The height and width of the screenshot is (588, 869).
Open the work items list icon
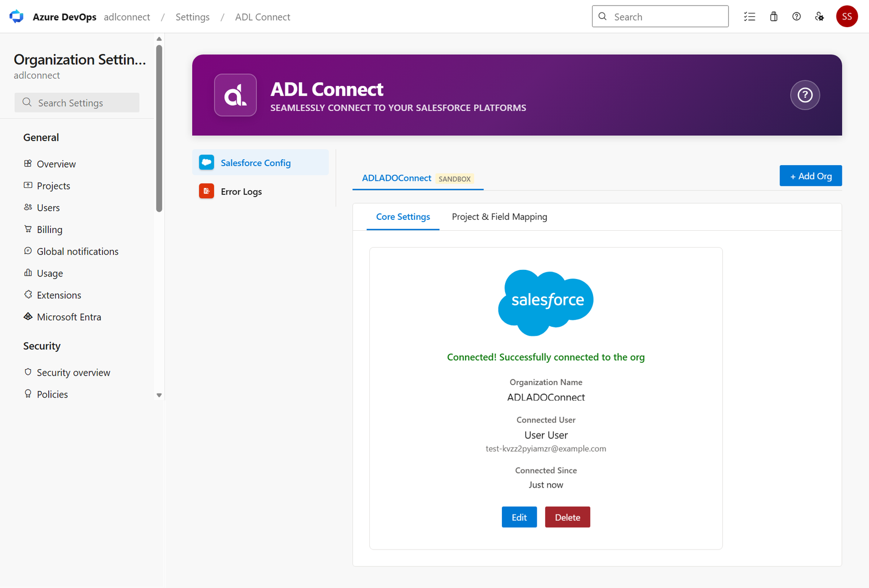tap(750, 17)
